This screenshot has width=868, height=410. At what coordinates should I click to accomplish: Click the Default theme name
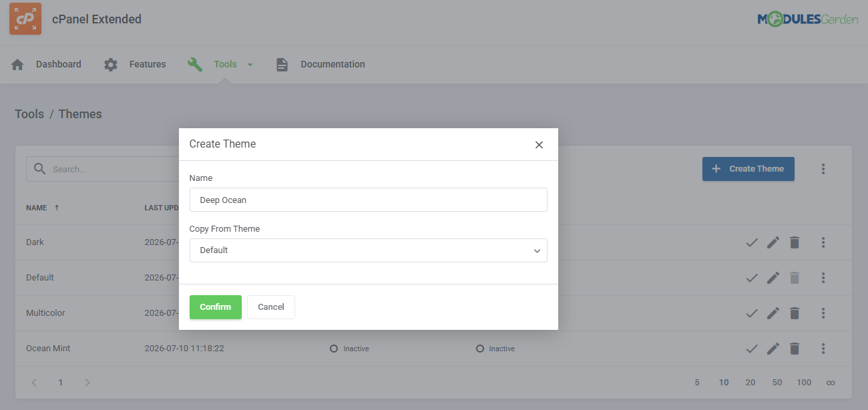pyautogui.click(x=40, y=278)
